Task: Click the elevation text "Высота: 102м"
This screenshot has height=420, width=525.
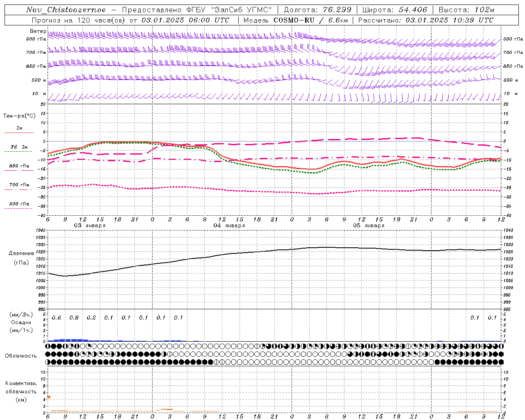Action: click(x=466, y=10)
